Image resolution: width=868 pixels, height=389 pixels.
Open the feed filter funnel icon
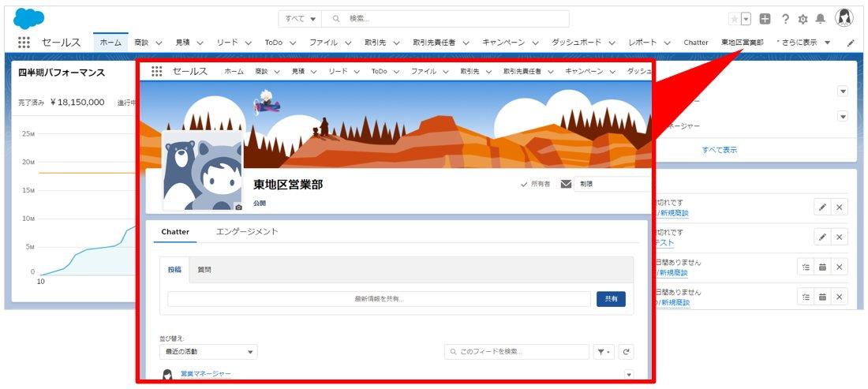pyautogui.click(x=604, y=352)
